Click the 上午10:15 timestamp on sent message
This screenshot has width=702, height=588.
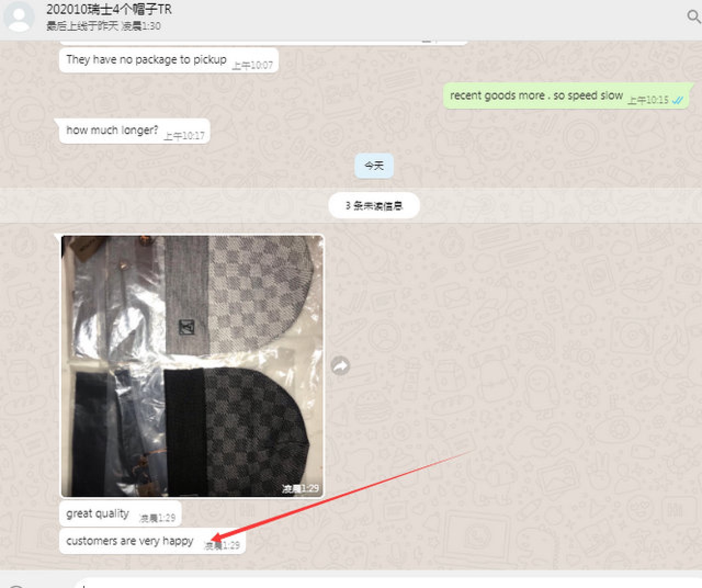tap(648, 100)
